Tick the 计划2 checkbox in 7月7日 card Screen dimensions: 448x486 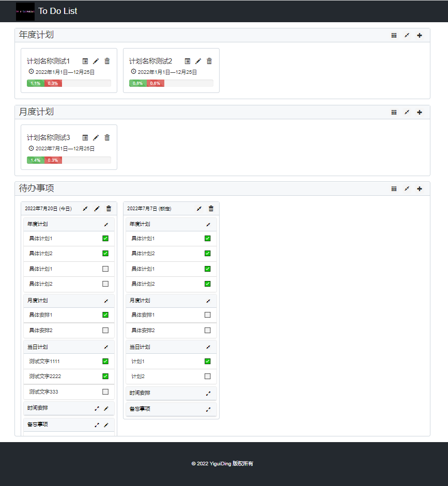[x=208, y=377]
